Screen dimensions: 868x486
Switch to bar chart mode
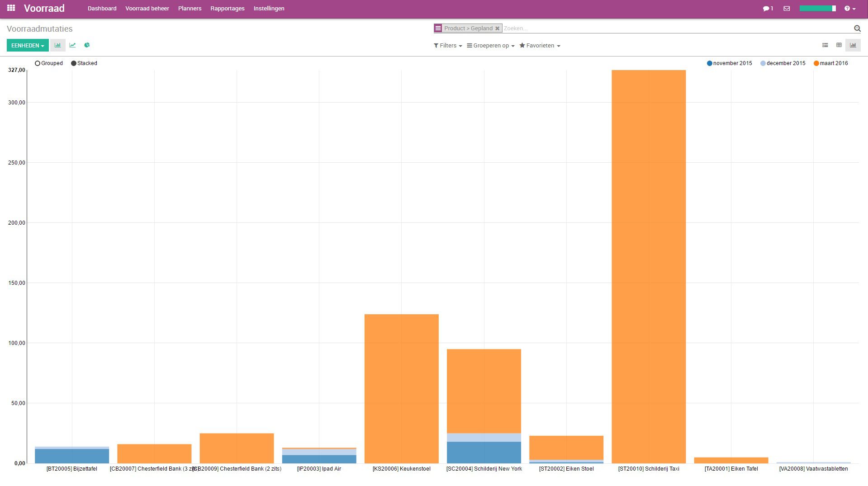58,45
